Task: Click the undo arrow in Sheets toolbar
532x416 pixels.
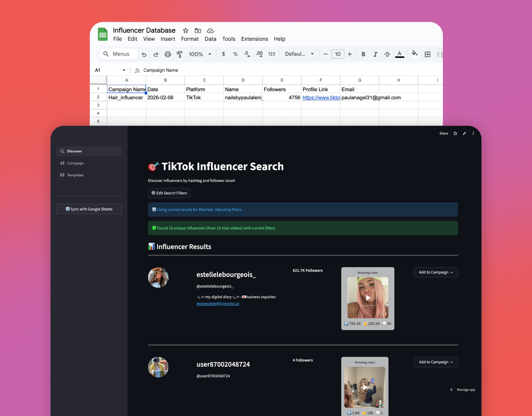Action: tap(144, 54)
